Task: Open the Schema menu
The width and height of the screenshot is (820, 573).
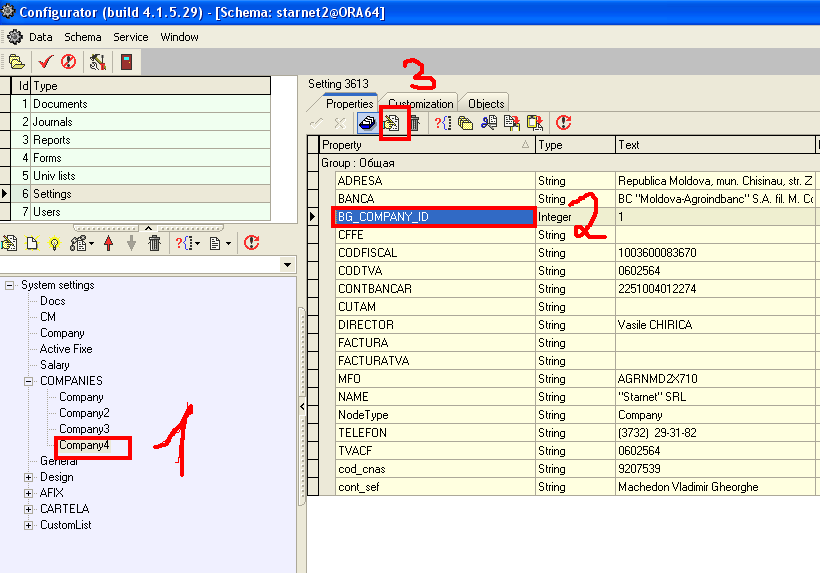Action: pyautogui.click(x=83, y=37)
